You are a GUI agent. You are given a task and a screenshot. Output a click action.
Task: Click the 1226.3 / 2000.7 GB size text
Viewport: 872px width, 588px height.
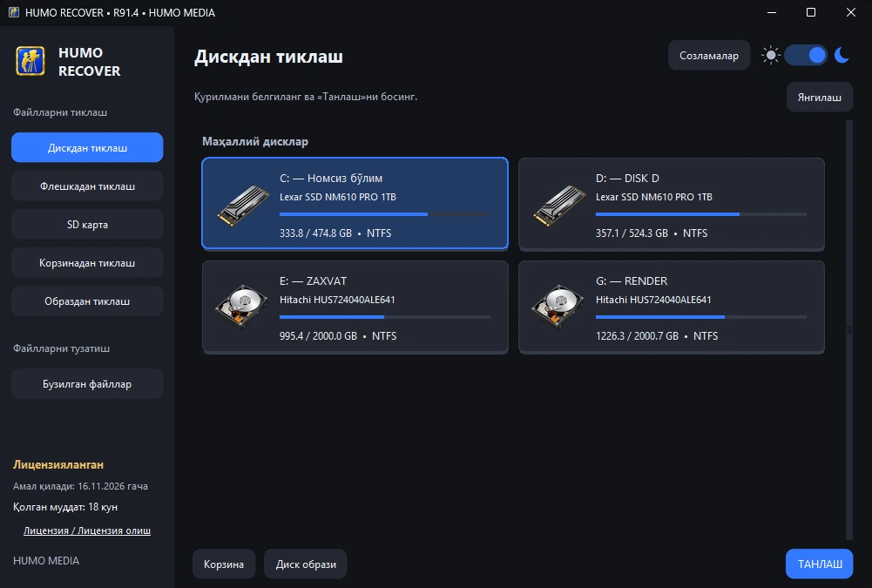coord(638,336)
